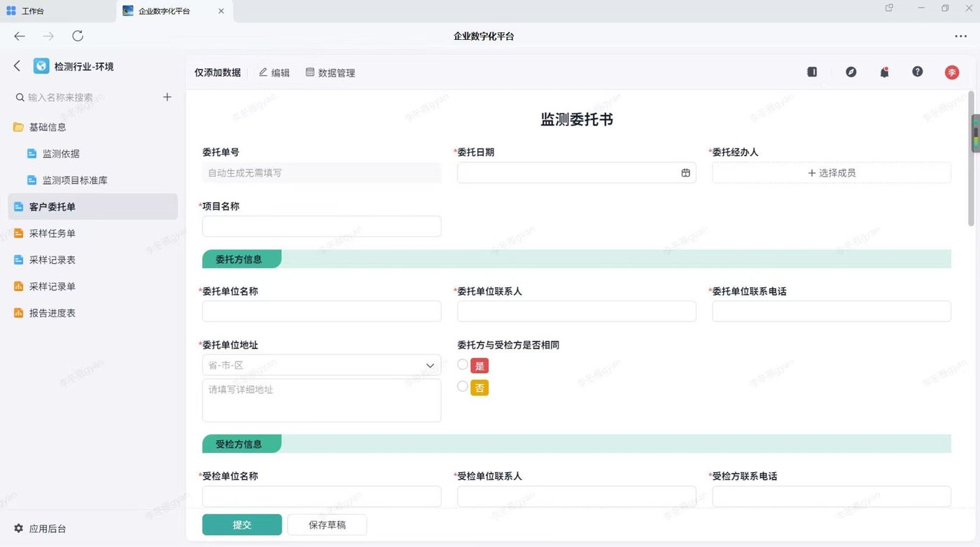
Task: Click the 提交 submit button
Action: click(242, 525)
